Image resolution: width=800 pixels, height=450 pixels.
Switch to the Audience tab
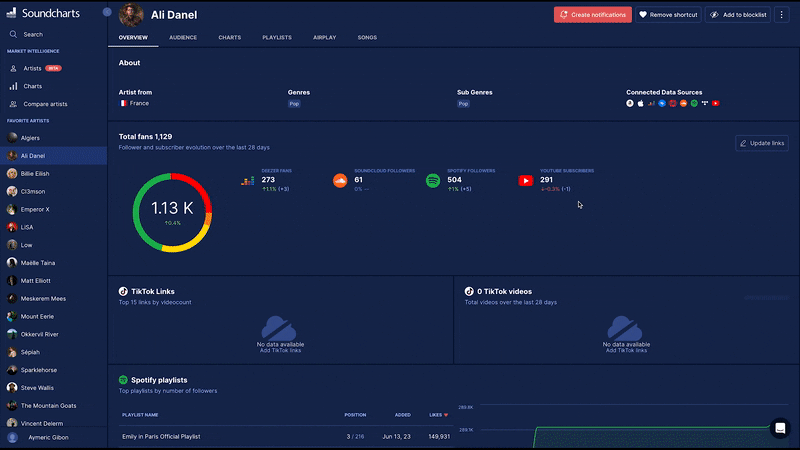pyautogui.click(x=183, y=37)
